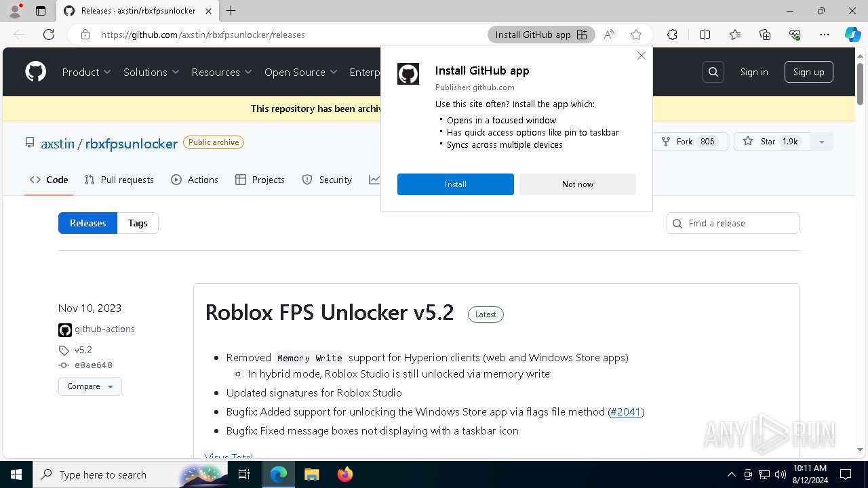Open the Read aloud icon
This screenshot has height=488, width=868.
click(609, 35)
